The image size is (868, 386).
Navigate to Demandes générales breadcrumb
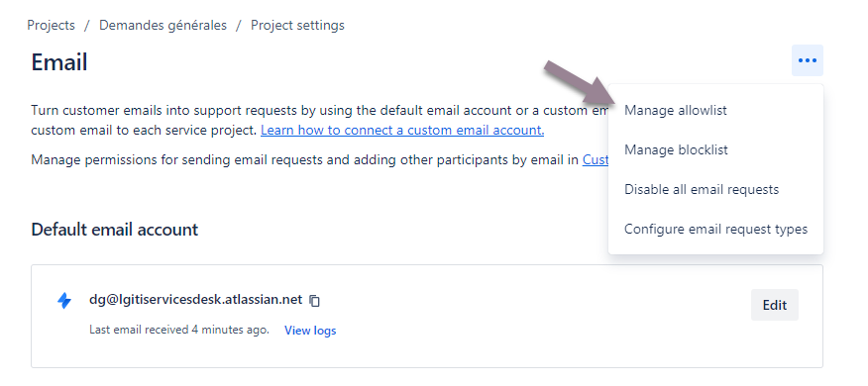click(163, 26)
